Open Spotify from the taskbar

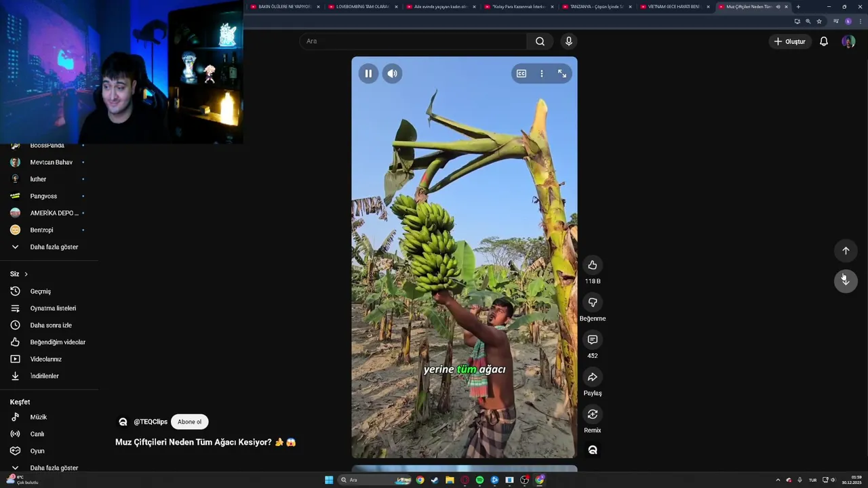(x=479, y=480)
